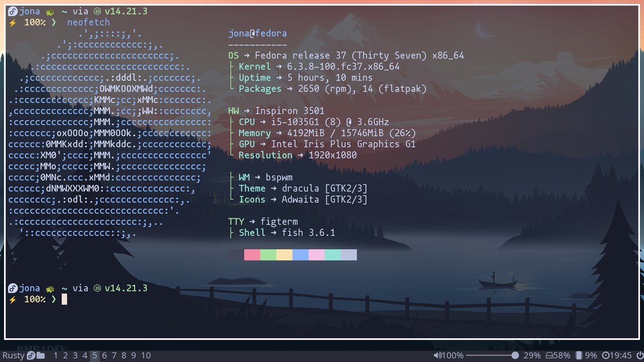Switch to workspace 2
This screenshot has width=644, height=362.
click(x=65, y=355)
